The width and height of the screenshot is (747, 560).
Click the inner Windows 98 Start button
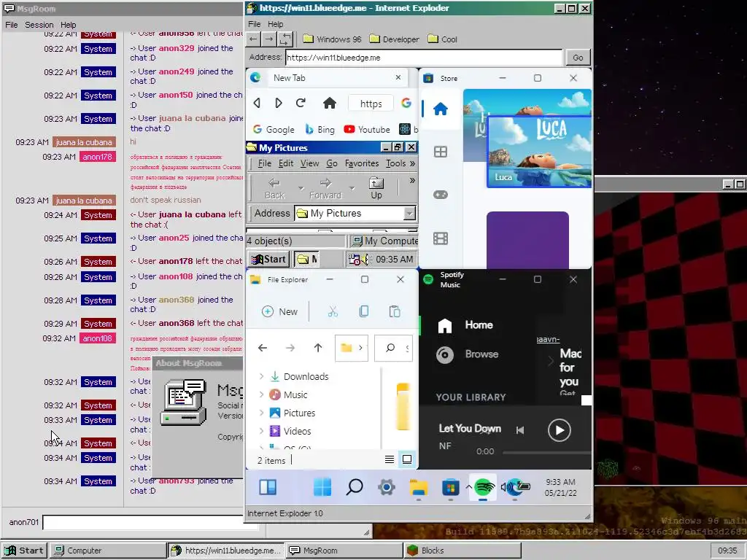[x=269, y=259]
